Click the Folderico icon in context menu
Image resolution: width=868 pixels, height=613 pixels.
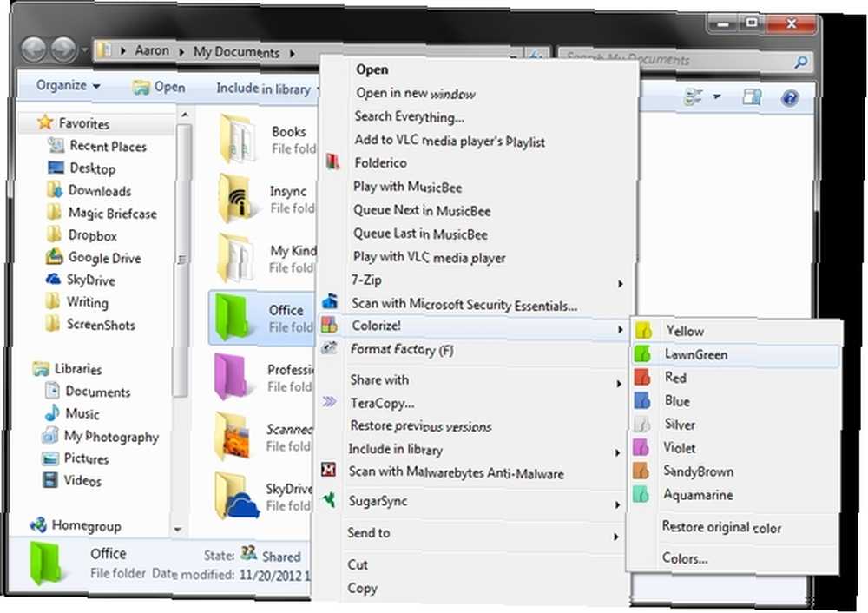tap(332, 161)
